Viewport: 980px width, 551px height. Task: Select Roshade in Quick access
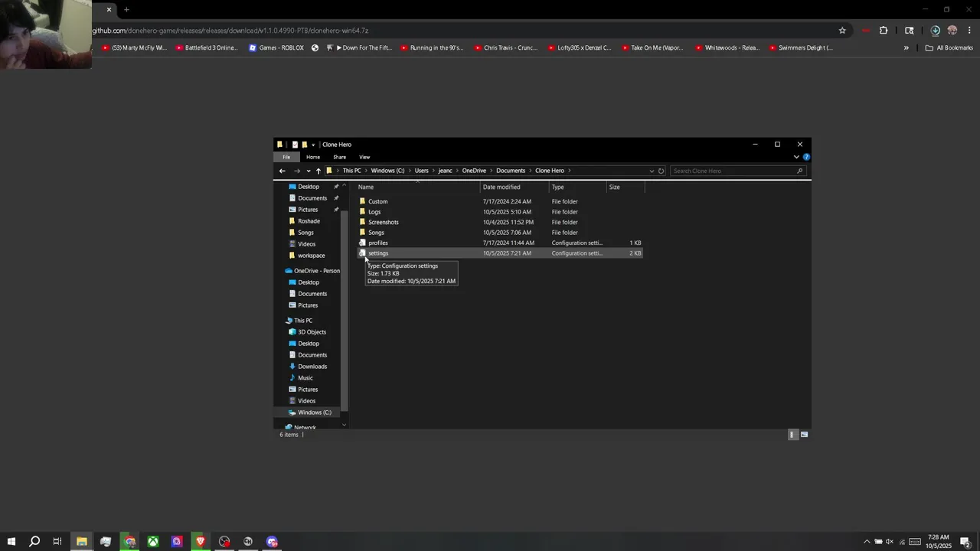(x=309, y=221)
